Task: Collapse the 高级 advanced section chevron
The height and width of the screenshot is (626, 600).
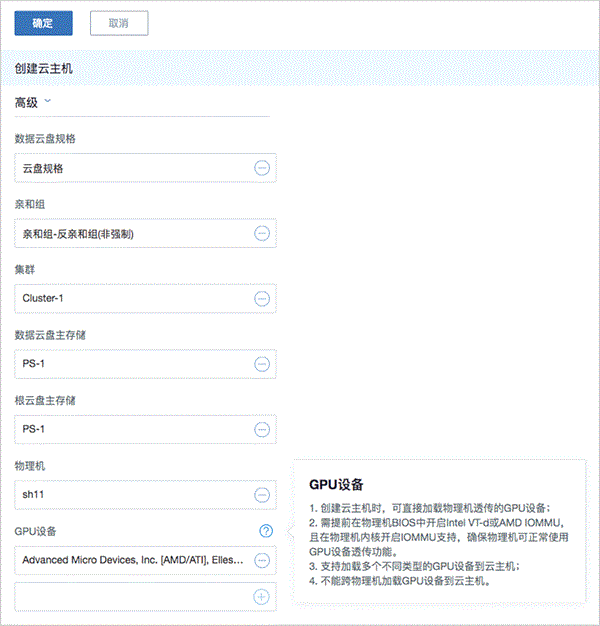Action: (48, 101)
